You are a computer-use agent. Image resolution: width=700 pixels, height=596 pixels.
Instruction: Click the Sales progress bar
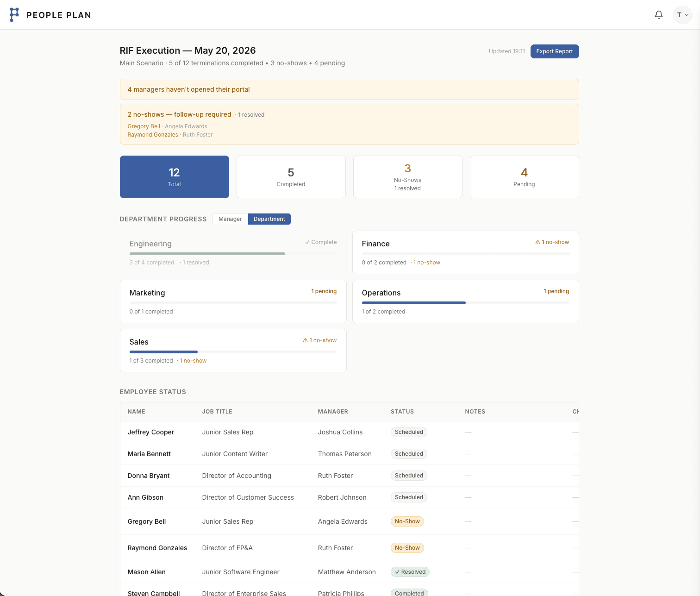tap(233, 352)
